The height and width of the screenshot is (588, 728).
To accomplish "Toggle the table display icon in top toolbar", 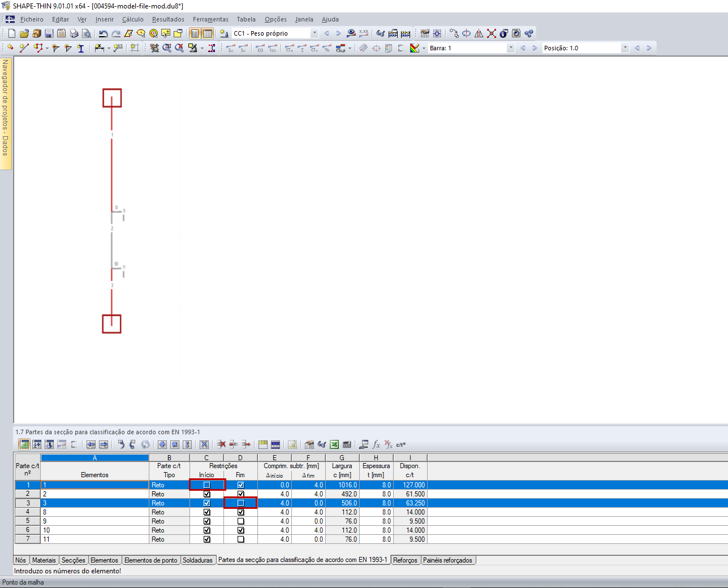I will 207,33.
